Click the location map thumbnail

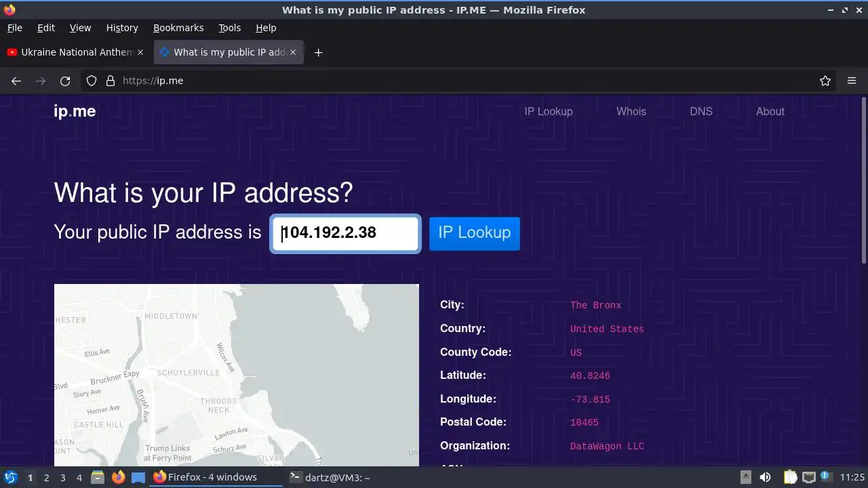click(237, 375)
